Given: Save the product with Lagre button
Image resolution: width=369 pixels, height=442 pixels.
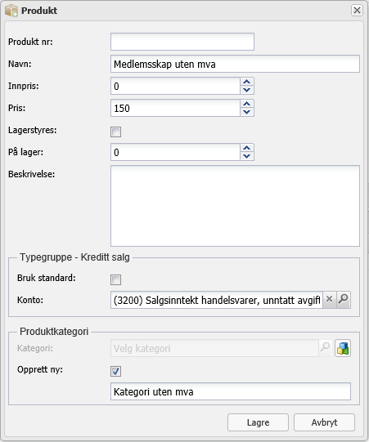Looking at the screenshot, I should 258,422.
